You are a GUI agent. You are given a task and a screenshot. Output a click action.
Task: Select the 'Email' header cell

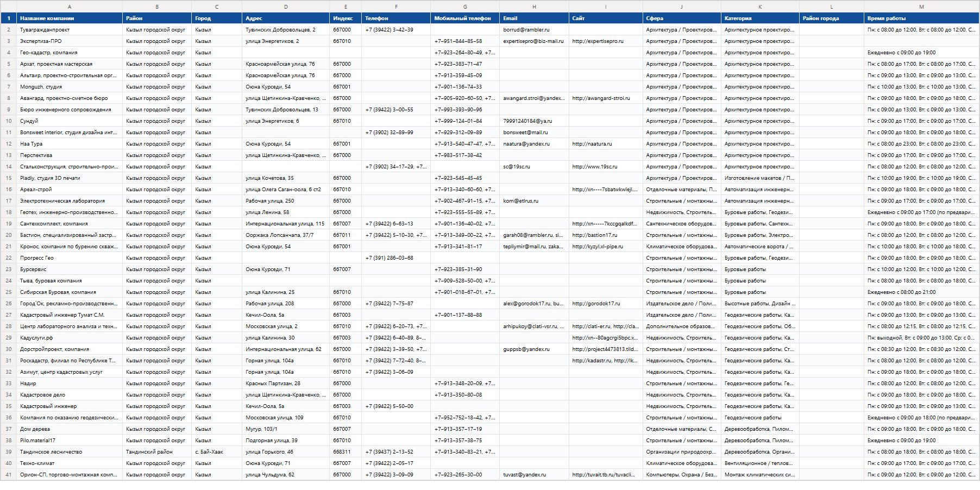(534, 18)
